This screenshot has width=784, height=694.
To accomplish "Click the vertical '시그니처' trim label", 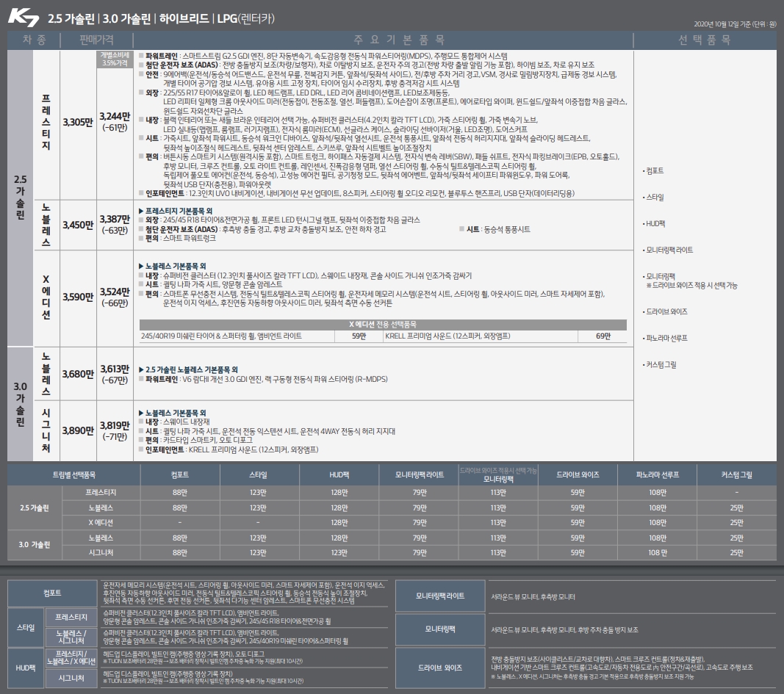I will [46, 430].
